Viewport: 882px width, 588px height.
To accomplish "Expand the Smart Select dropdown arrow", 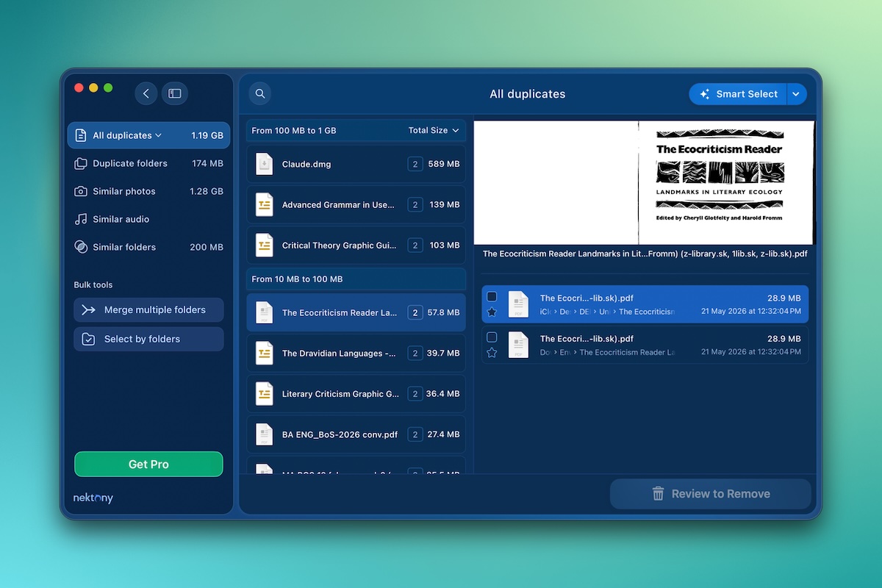I will [x=797, y=94].
